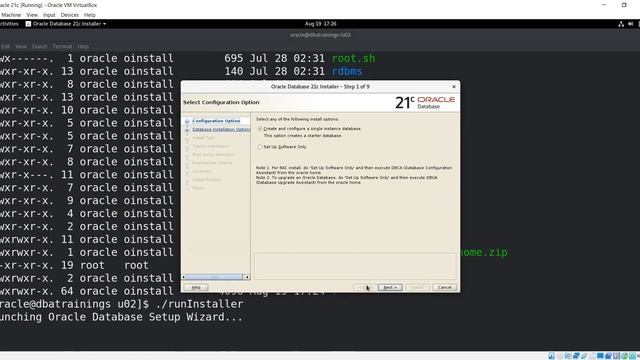Click the Configuration Option step icon

[187, 121]
